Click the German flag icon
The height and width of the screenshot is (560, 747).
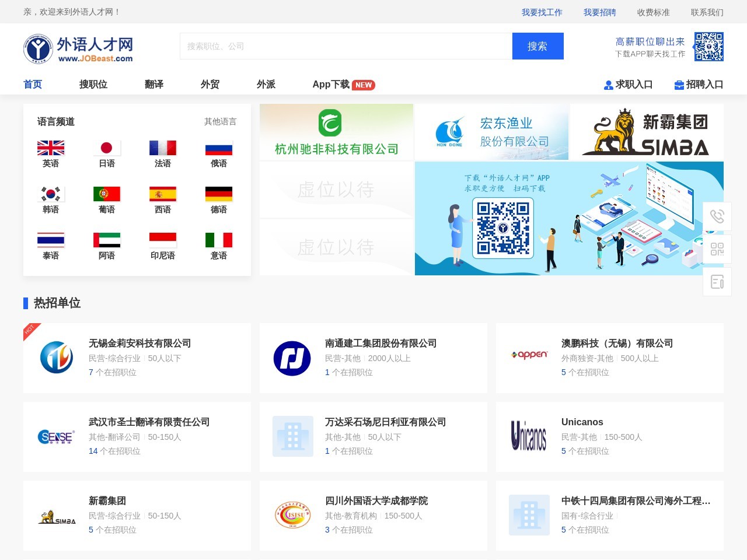219,194
